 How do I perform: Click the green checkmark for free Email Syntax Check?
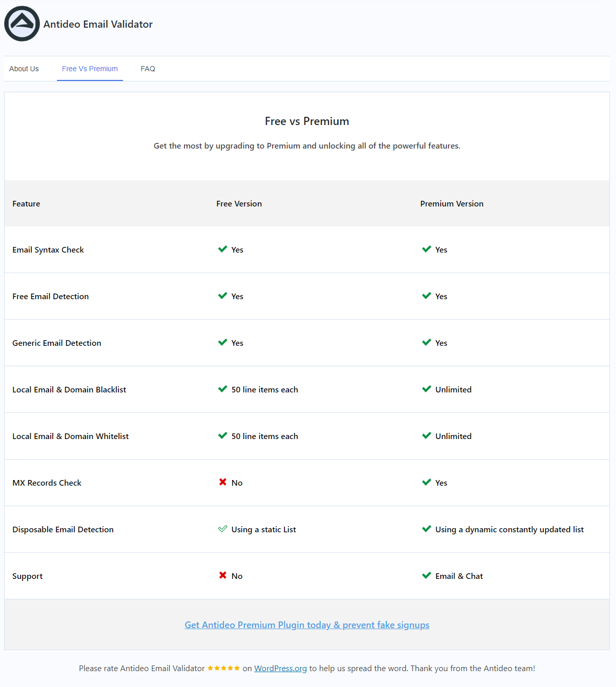tap(222, 249)
